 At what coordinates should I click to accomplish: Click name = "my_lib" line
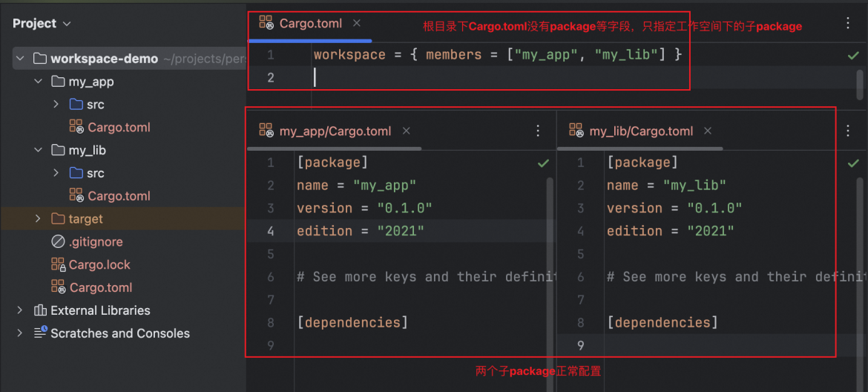(x=666, y=186)
